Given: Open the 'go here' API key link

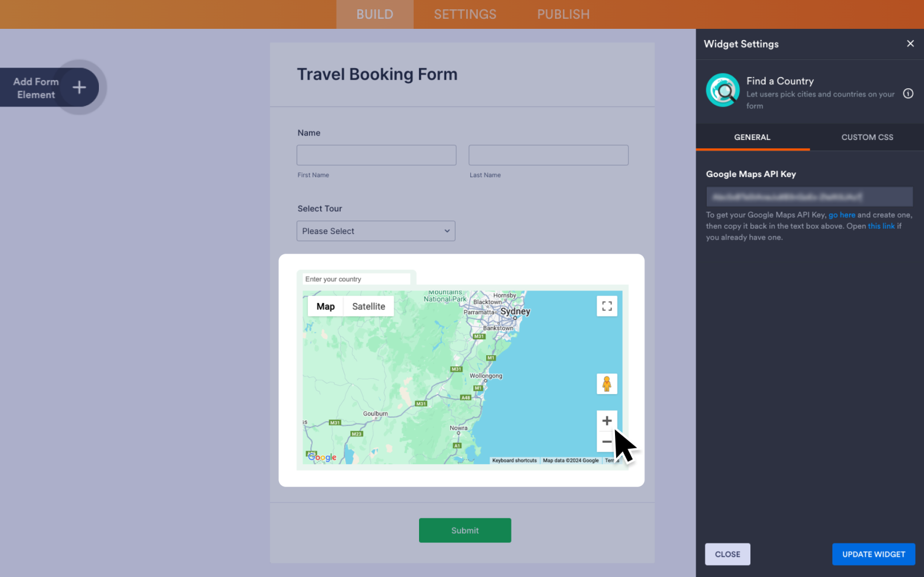Looking at the screenshot, I should click(x=842, y=215).
